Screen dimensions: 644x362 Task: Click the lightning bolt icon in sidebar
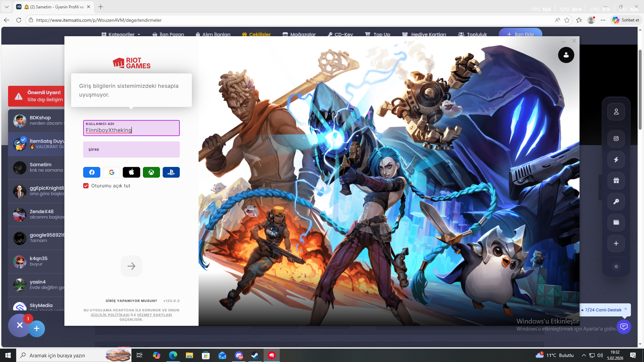pos(616,160)
